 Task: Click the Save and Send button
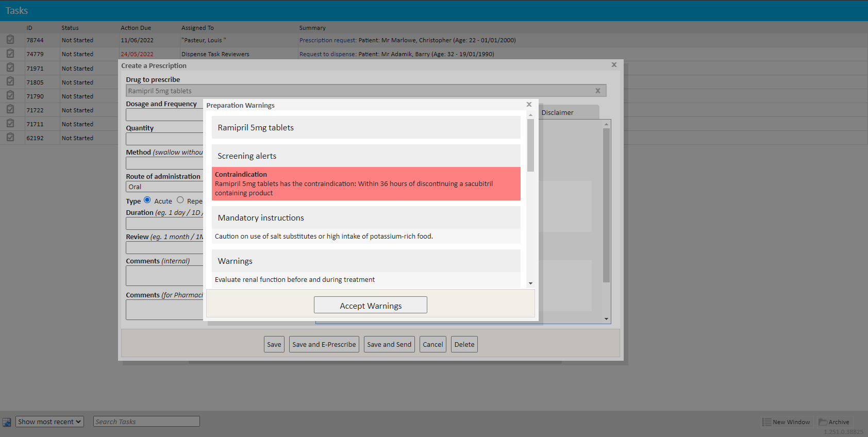tap(389, 344)
